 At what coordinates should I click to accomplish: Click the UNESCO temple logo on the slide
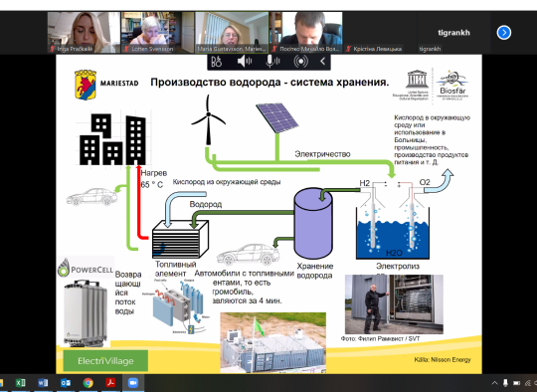click(x=417, y=79)
